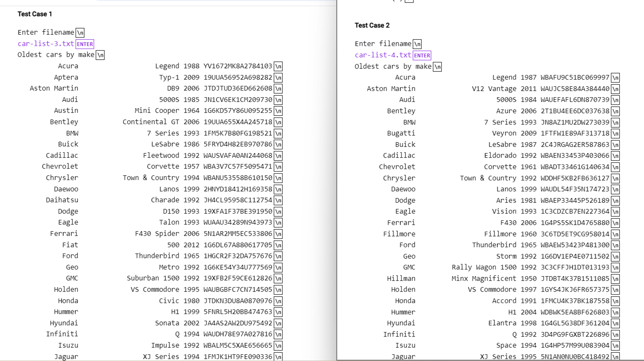The width and height of the screenshot is (644, 361).
Task: Select the car-list-3.txt filename text
Action: 46,43
